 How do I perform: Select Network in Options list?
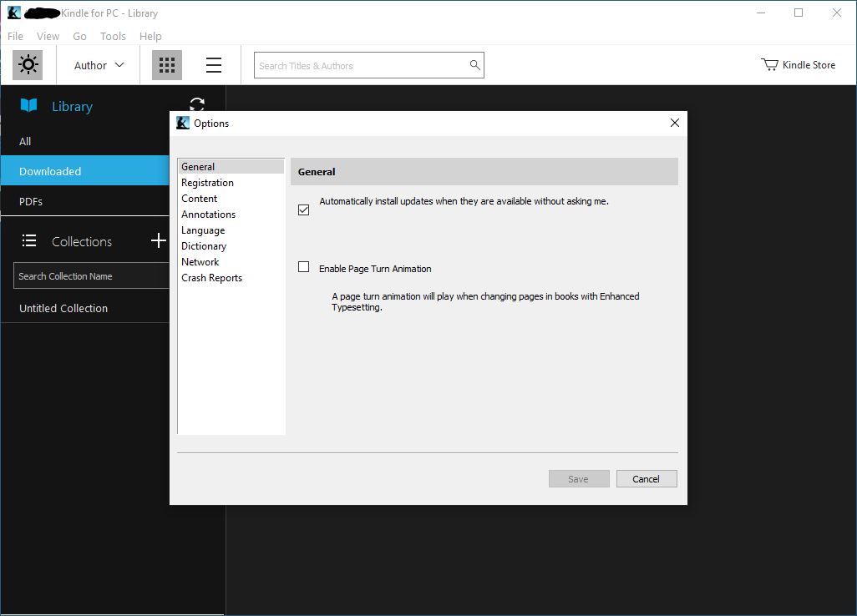pos(231,261)
